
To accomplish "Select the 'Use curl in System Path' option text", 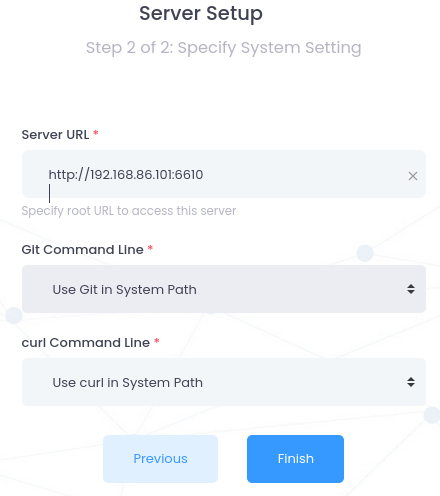I will pyautogui.click(x=127, y=383).
